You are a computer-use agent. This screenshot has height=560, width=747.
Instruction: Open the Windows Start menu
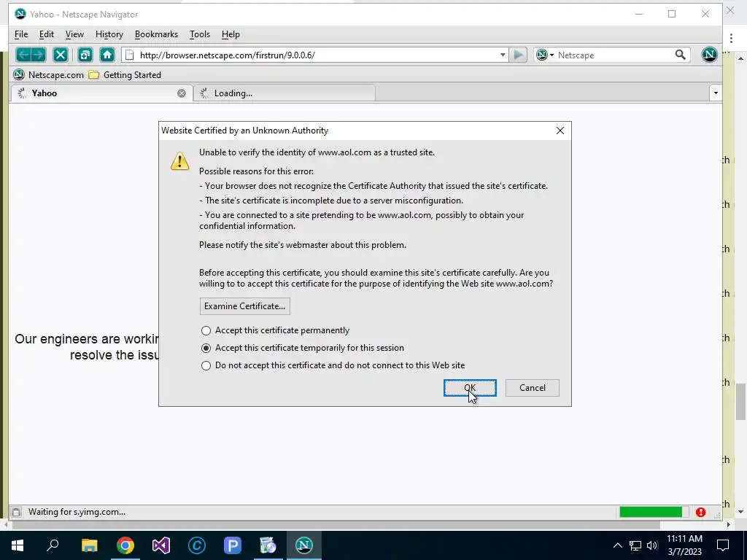pyautogui.click(x=18, y=545)
